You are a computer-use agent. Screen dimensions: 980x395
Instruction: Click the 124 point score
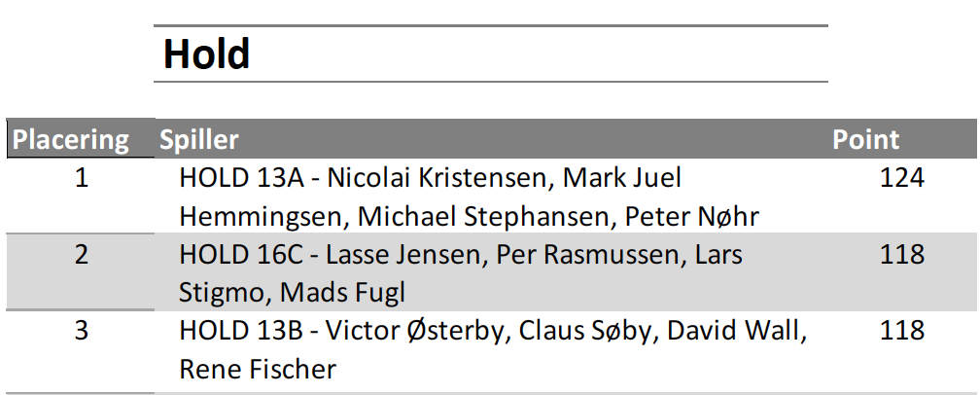902,178
